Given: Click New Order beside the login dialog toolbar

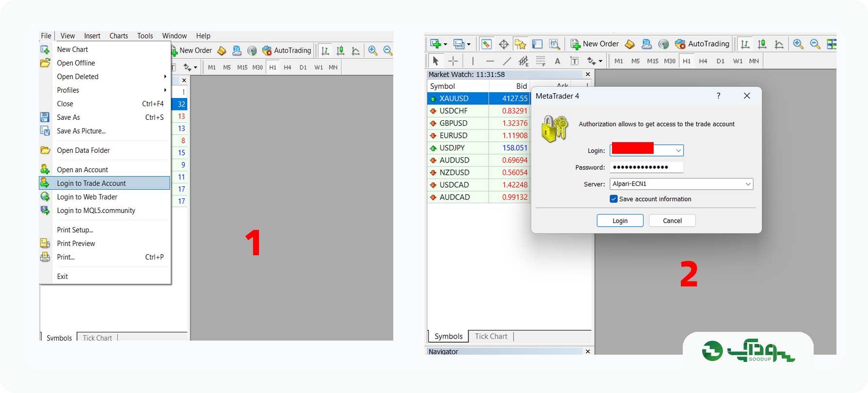Looking at the screenshot, I should [x=595, y=44].
